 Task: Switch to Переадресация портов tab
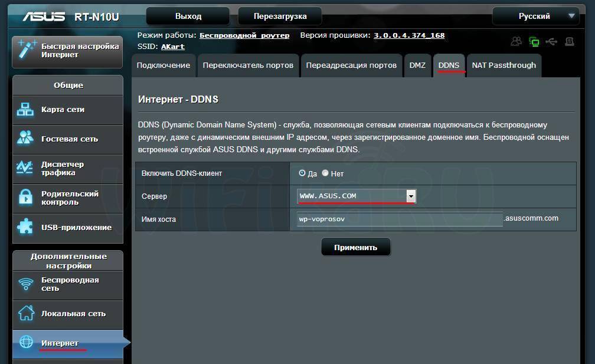click(351, 65)
